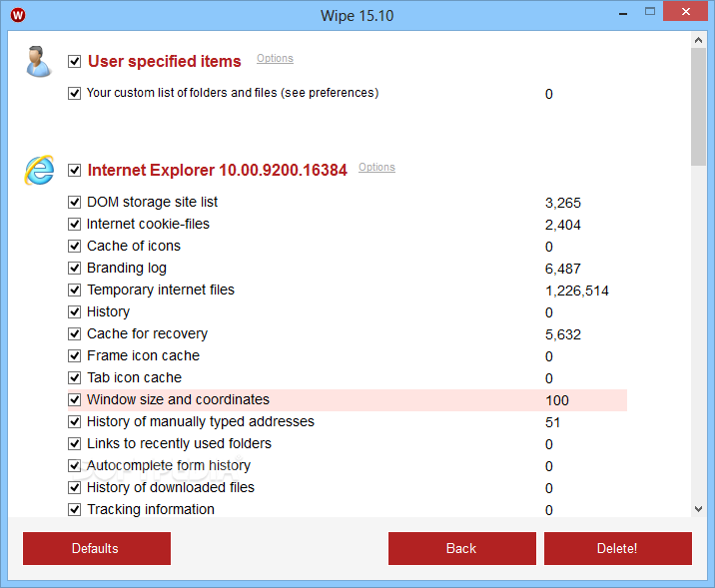Uncheck Internet cookie-files checkbox
Image resolution: width=715 pixels, height=588 pixels.
point(74,224)
